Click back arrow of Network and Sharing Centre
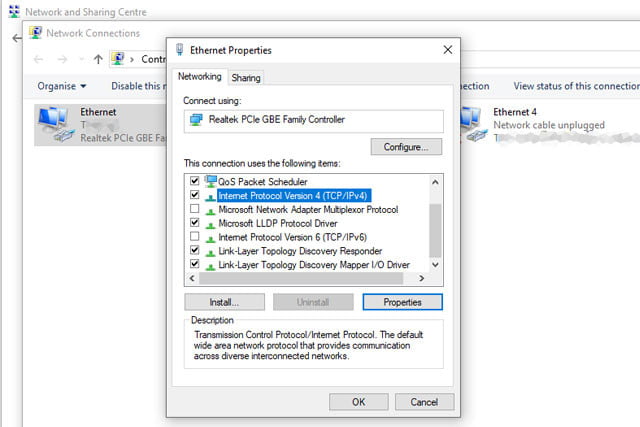This screenshot has height=427, width=640. (17, 38)
